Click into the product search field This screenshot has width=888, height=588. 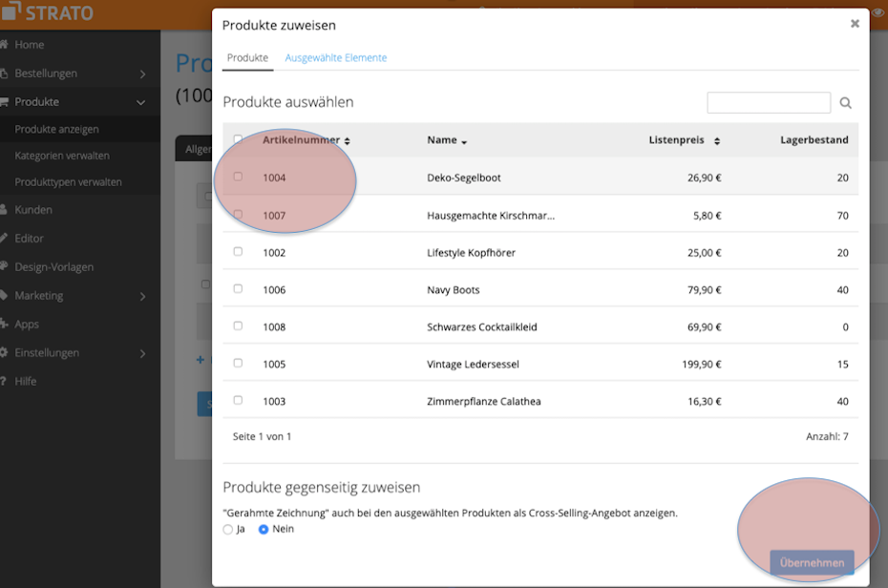click(x=769, y=102)
